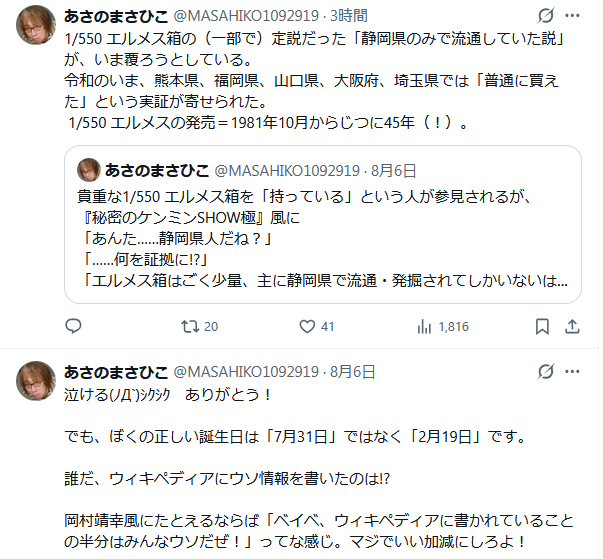Open 8月6日 timestamp of second tweet
The width and height of the screenshot is (603, 559).
[x=353, y=372]
